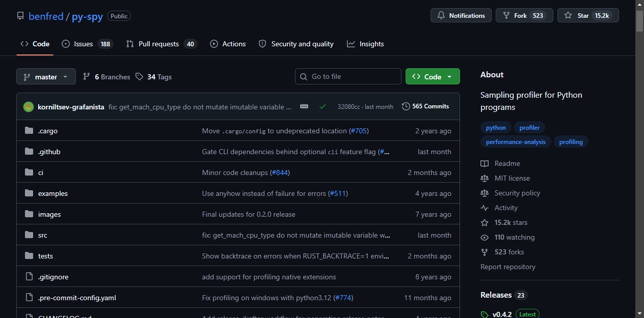The width and height of the screenshot is (644, 318).
Task: Click the Notifications button
Action: [x=461, y=15]
